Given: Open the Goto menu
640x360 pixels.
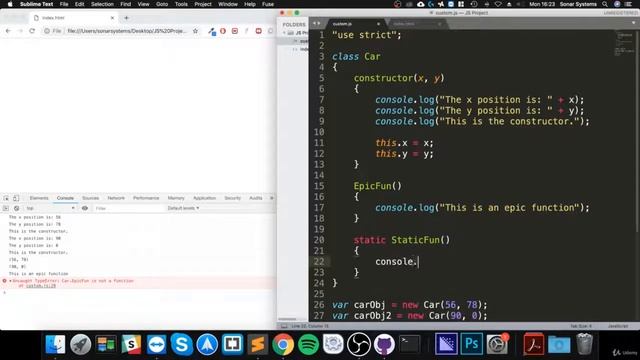Looking at the screenshot, I should pos(162,4).
